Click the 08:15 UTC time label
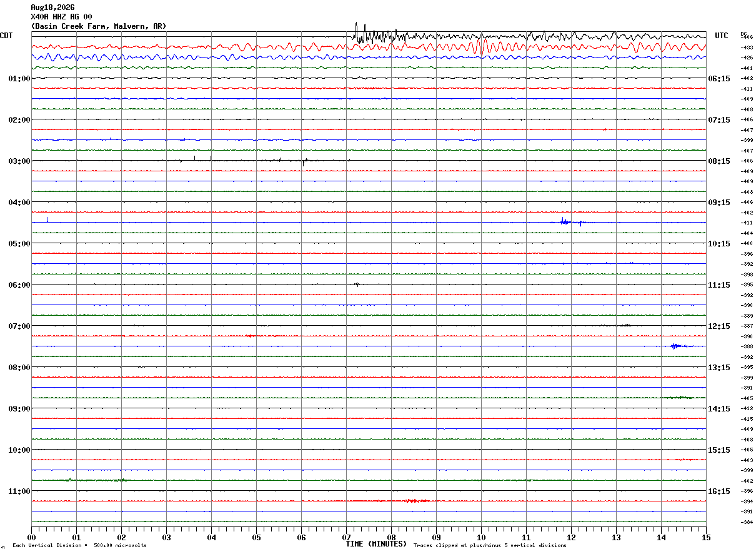Image resolution: width=756 pixels, height=554 pixels. (x=719, y=161)
